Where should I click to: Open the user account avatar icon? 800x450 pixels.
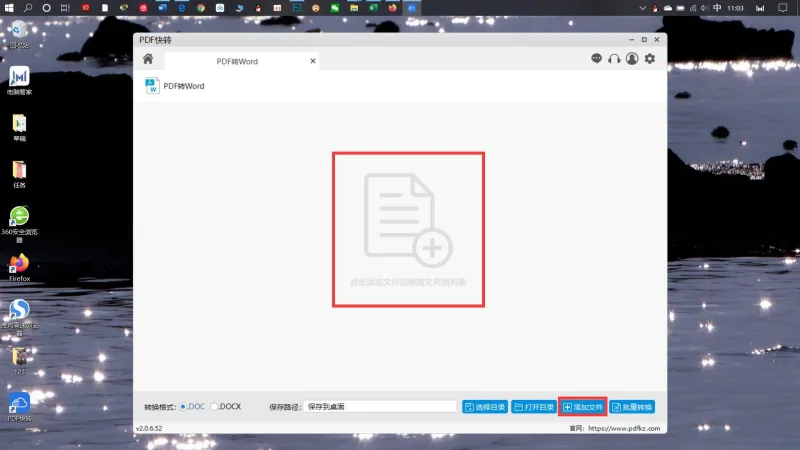632,59
